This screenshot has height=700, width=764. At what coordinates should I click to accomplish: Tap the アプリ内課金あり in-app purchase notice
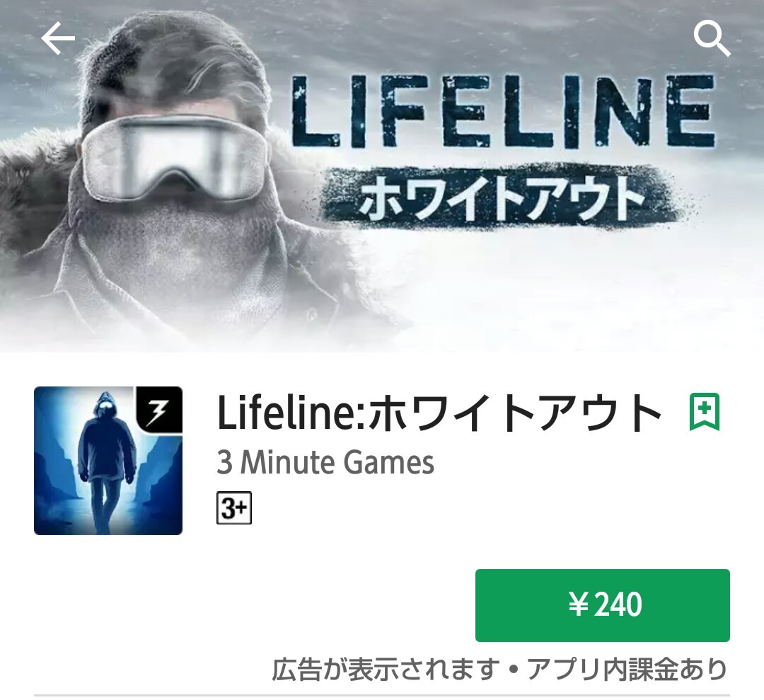(x=628, y=670)
